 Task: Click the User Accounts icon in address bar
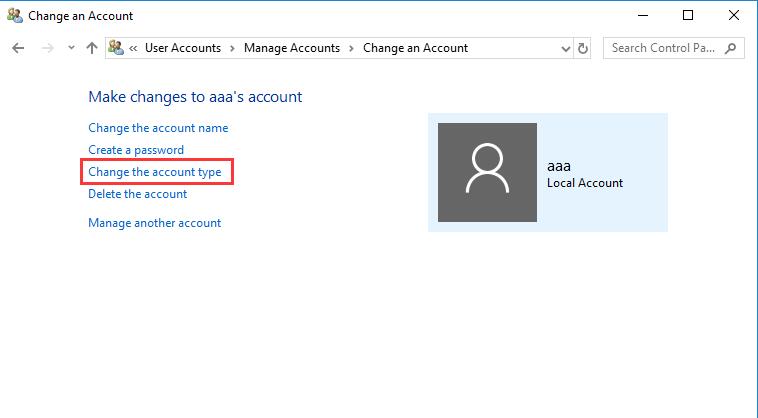point(116,47)
